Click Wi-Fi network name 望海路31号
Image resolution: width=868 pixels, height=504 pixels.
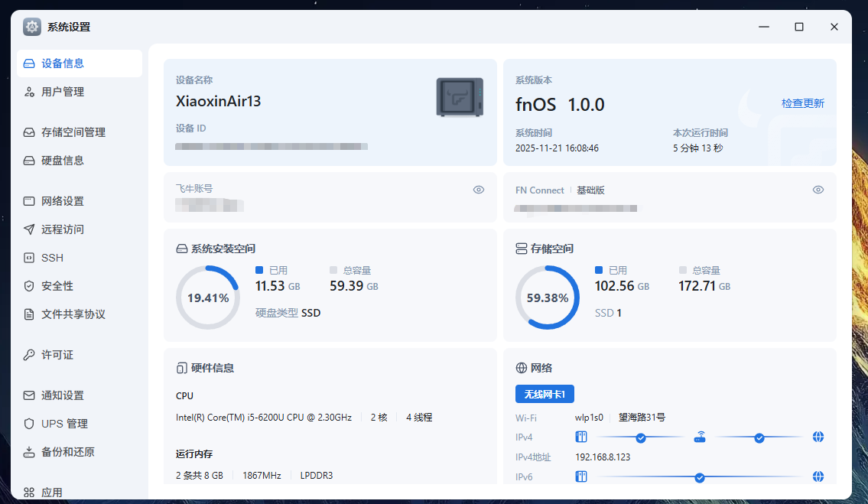click(x=642, y=417)
